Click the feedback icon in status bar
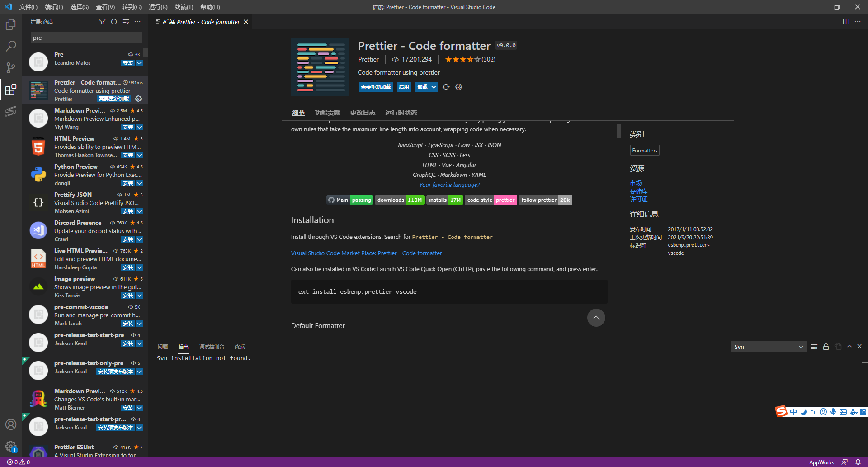 click(844, 462)
